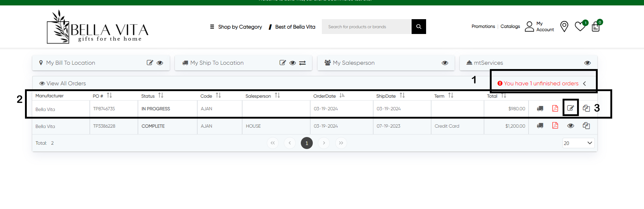Click View All Orders
This screenshot has height=209, width=644.
pos(63,84)
